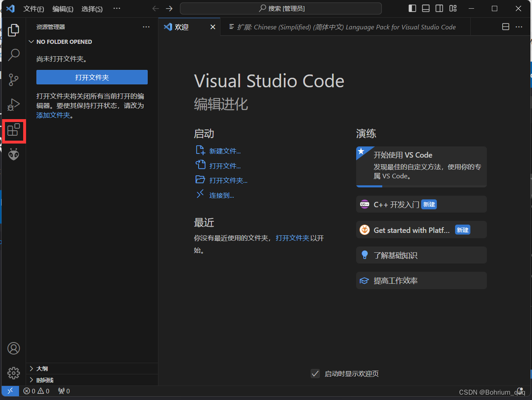Image resolution: width=532 pixels, height=400 pixels.
Task: Go back with the left arrow
Action: tap(156, 8)
